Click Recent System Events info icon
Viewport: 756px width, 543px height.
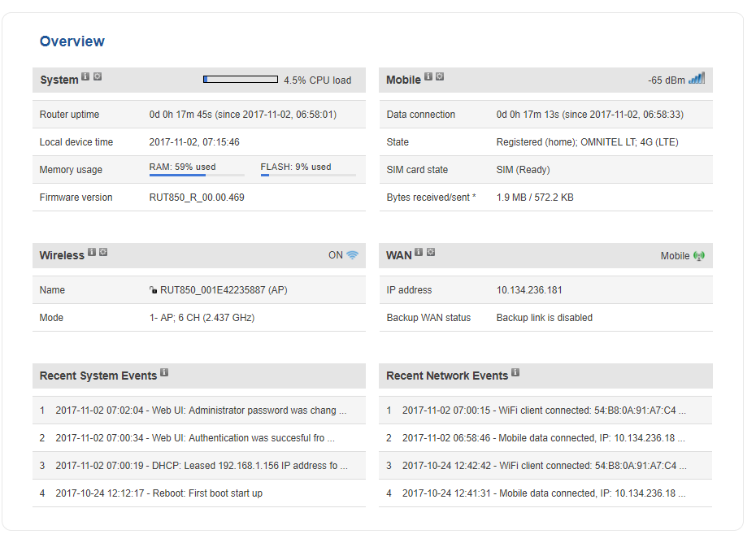point(164,372)
